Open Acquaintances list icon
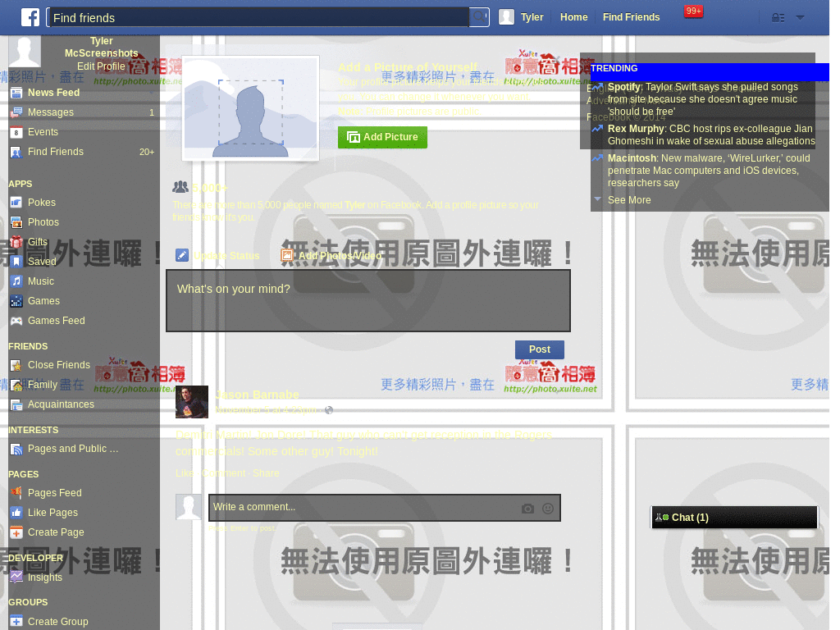840x630 pixels. click(x=16, y=404)
